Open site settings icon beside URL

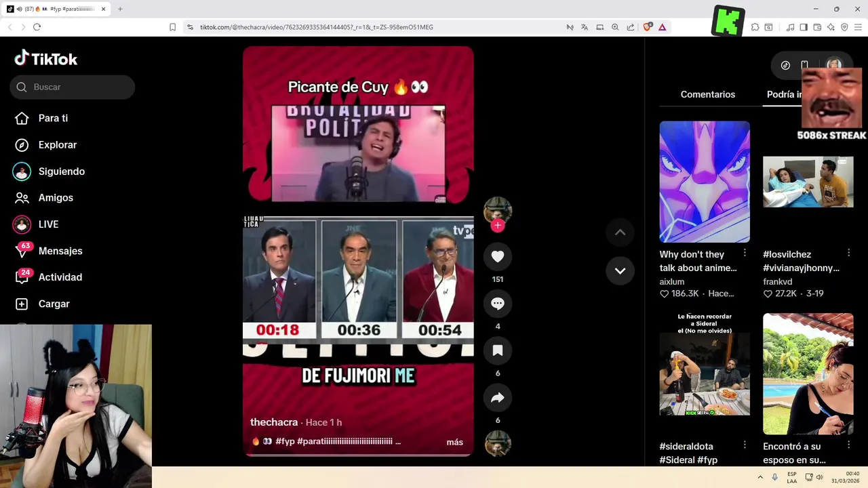190,27
